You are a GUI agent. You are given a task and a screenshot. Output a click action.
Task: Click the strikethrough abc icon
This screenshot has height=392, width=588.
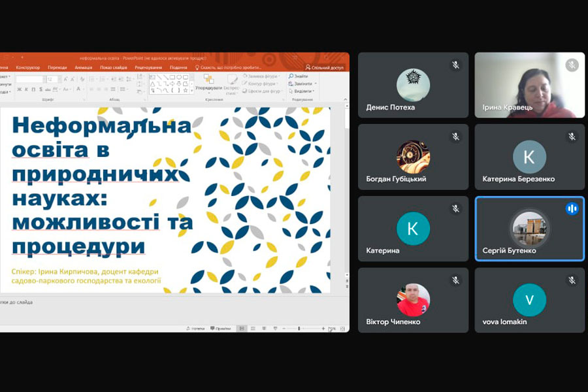tap(48, 90)
